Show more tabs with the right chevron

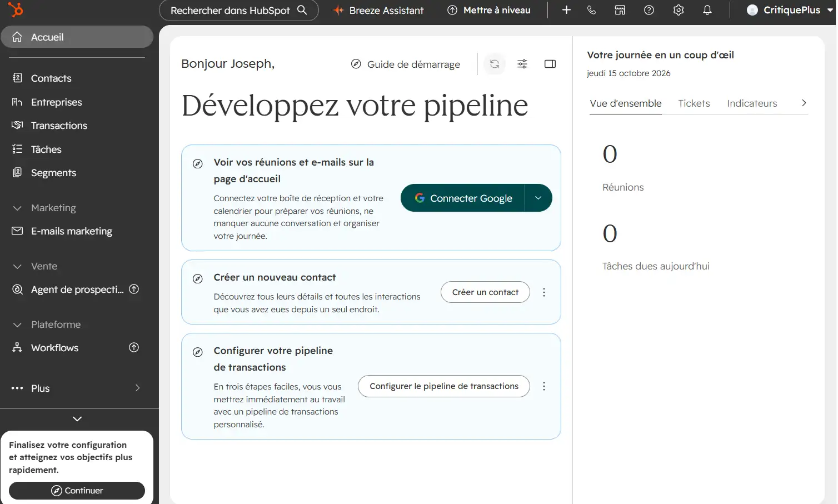(x=804, y=103)
